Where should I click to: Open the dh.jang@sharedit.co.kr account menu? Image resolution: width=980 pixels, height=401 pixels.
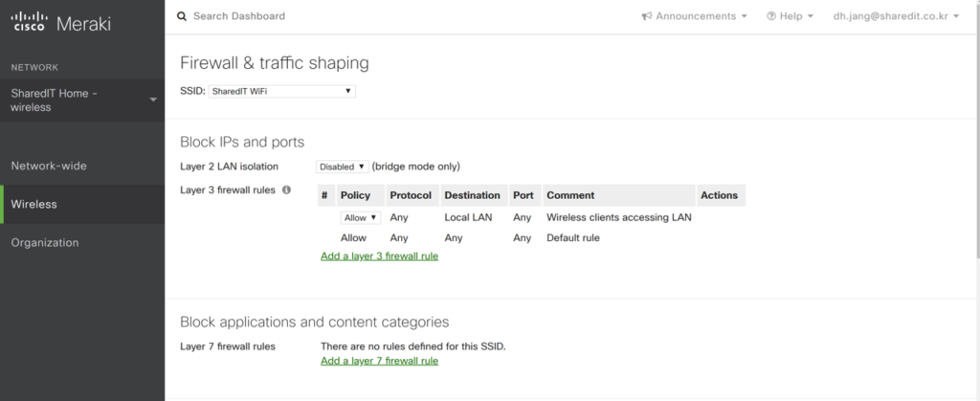(x=895, y=16)
